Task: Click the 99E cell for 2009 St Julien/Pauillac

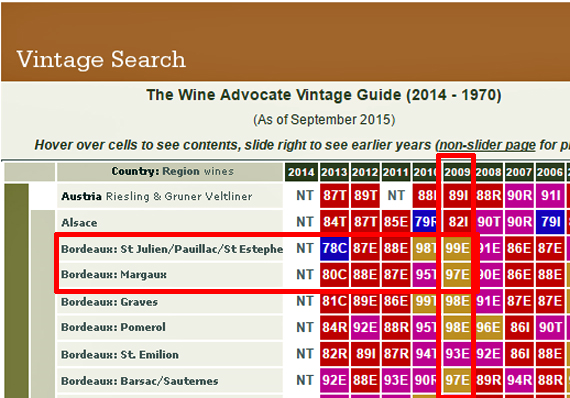Action: tap(457, 249)
